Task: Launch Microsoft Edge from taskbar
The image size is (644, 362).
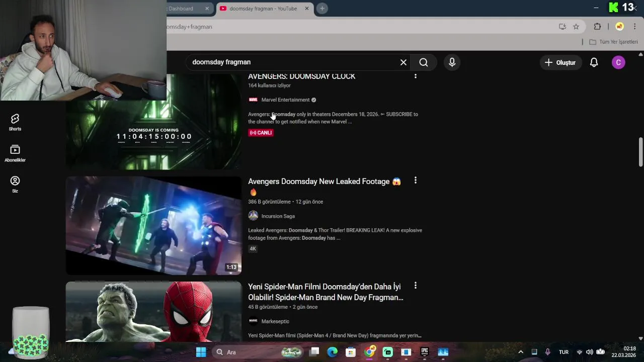Action: 332,352
